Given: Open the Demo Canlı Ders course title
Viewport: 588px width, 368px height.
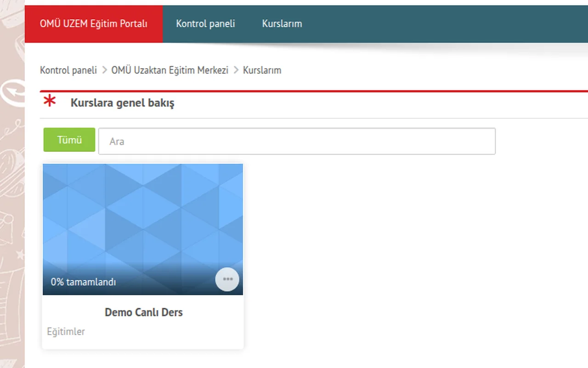Looking at the screenshot, I should [144, 312].
